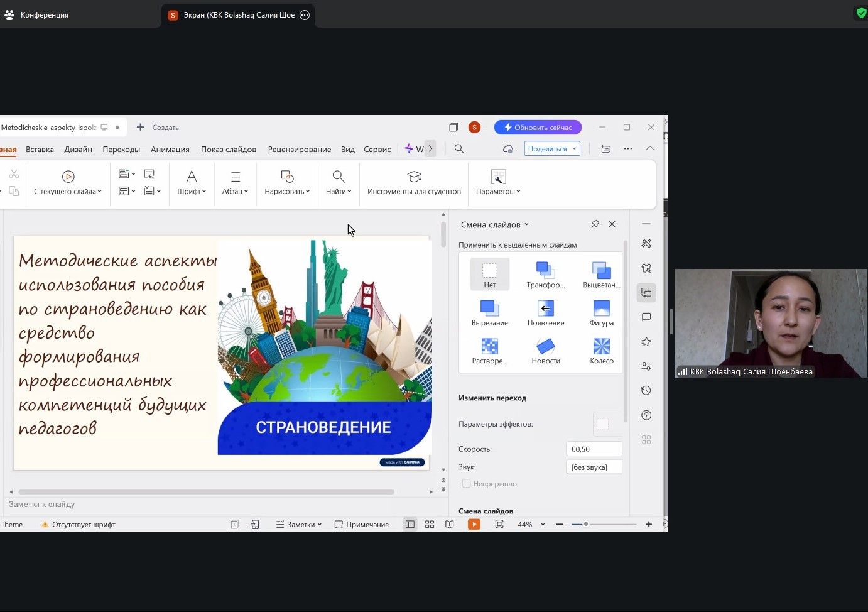Open the Параметры dropdown in ribbon
Image resolution: width=868 pixels, height=612 pixels.
[x=498, y=192]
